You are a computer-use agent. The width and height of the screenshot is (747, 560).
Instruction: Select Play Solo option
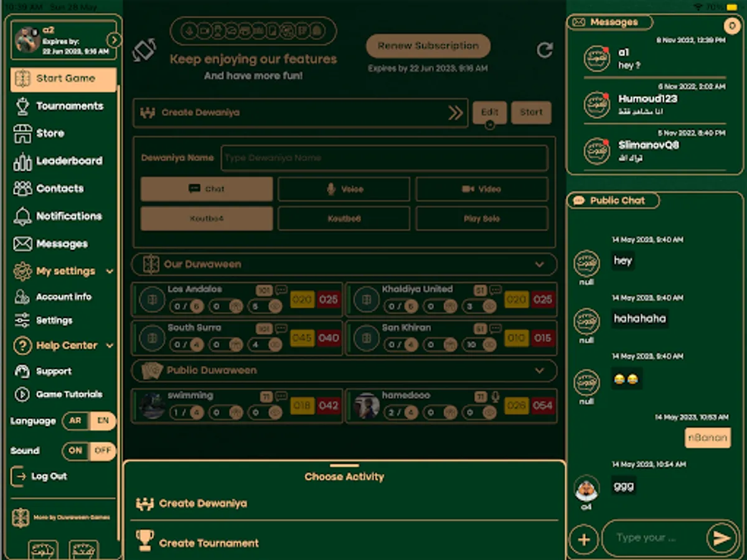[x=482, y=219]
